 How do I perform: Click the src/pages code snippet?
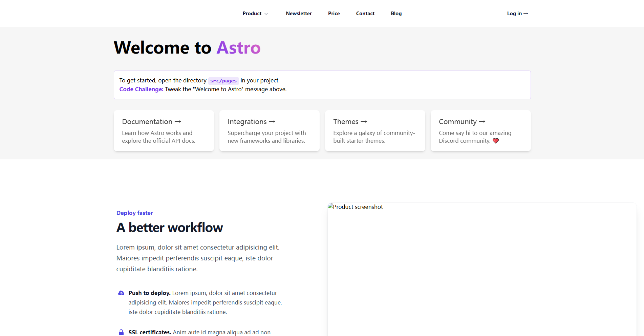click(x=223, y=81)
